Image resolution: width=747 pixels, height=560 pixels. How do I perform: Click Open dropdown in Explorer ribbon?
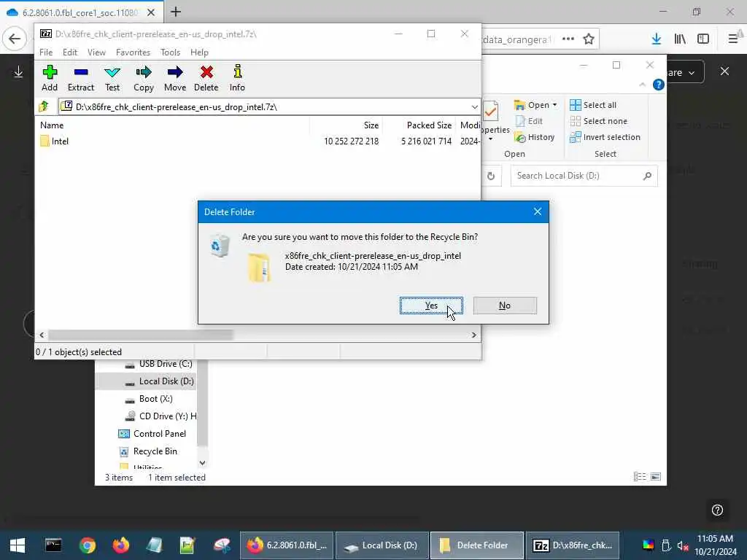click(536, 105)
